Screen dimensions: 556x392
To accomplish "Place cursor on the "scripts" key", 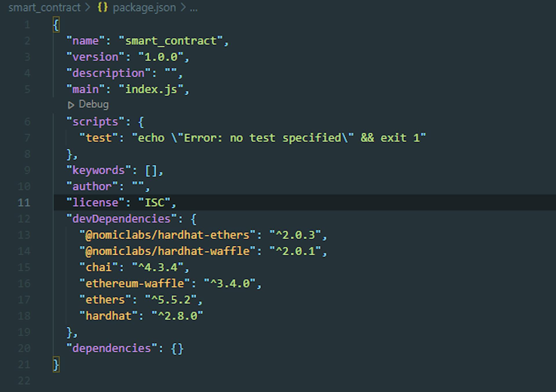I will [95, 122].
